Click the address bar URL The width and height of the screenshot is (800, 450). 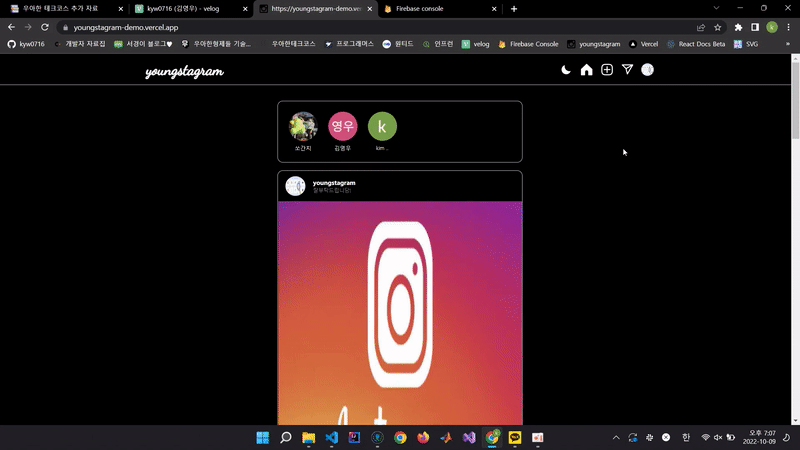tap(126, 28)
